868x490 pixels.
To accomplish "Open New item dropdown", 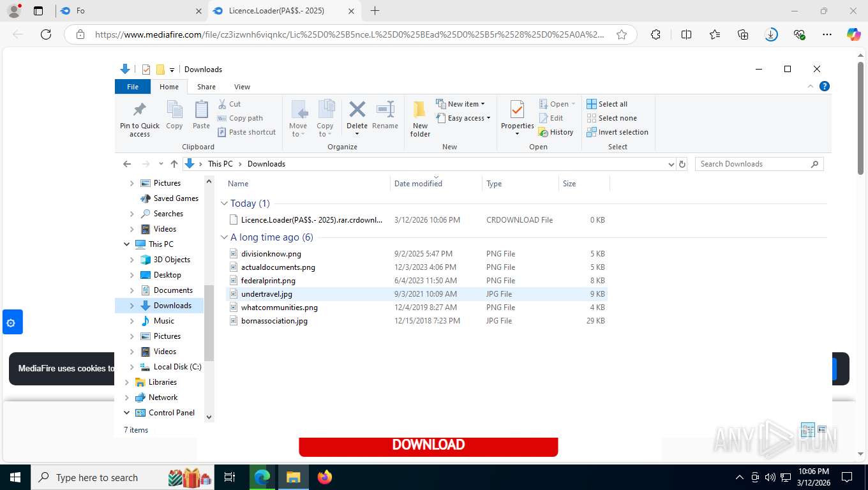I will click(x=461, y=104).
